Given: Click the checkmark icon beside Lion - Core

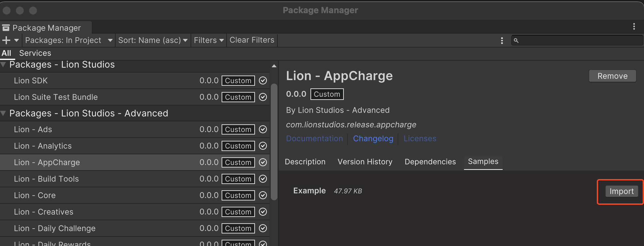Looking at the screenshot, I should [263, 195].
